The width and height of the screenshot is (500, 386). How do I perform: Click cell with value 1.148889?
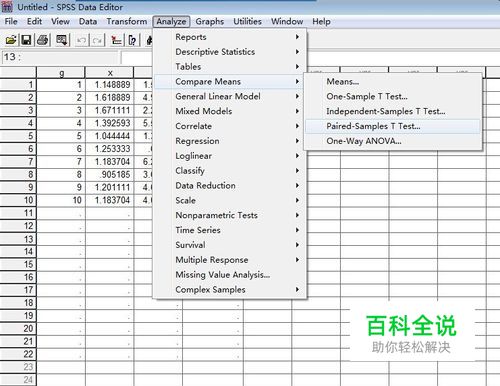pyautogui.click(x=110, y=85)
